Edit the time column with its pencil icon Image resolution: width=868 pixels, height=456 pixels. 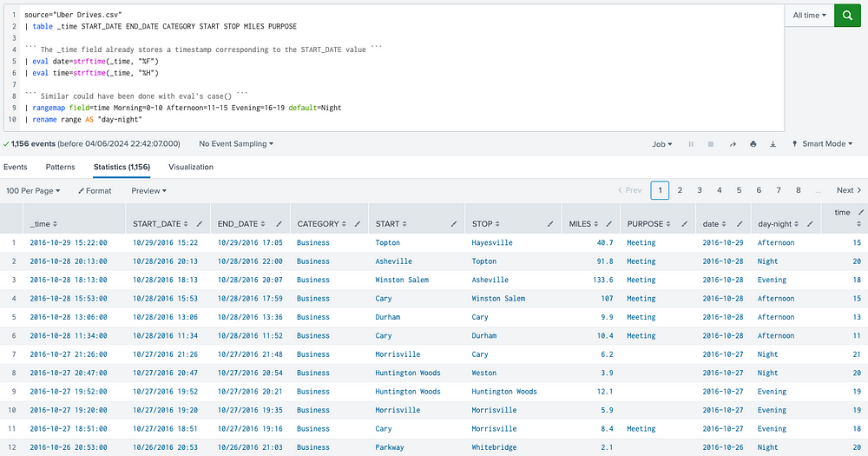tap(861, 212)
